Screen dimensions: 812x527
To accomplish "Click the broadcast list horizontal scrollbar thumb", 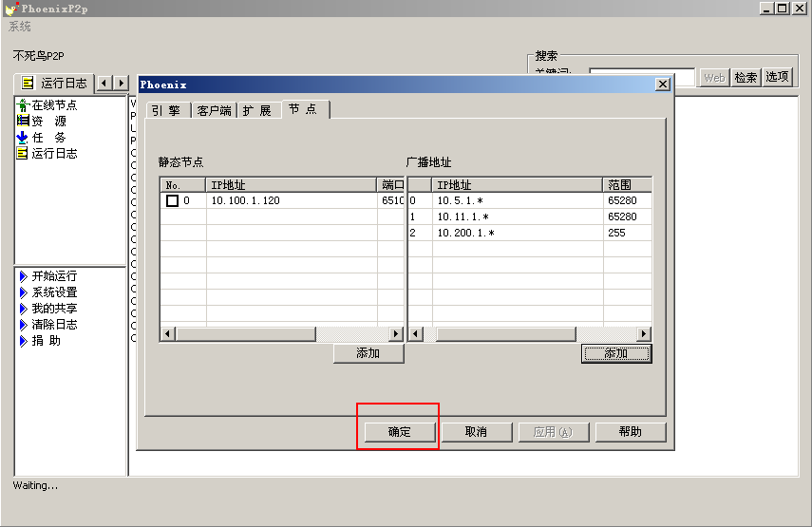I will [506, 334].
